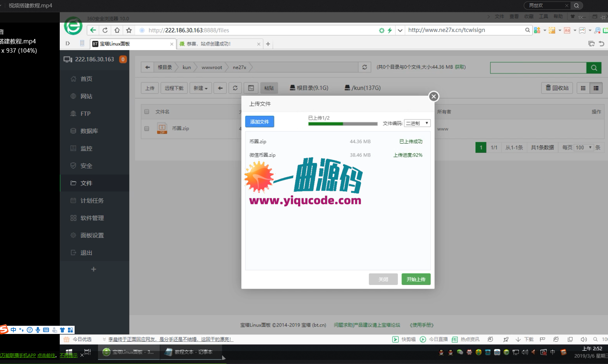Open the 根目录(9.1G) disk shortcut
This screenshot has width=608, height=364.
309,88
